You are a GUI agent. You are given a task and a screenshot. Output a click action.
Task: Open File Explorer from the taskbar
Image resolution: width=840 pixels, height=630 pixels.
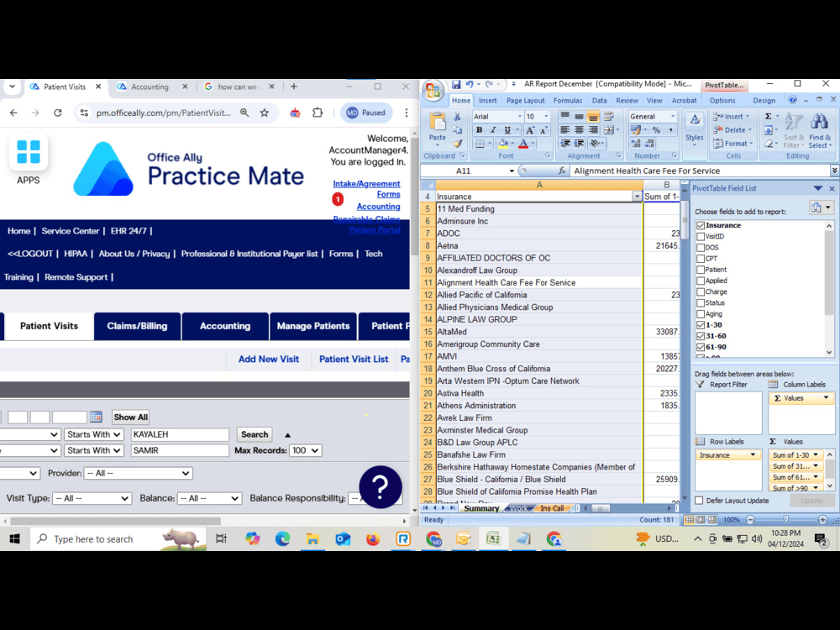312,538
